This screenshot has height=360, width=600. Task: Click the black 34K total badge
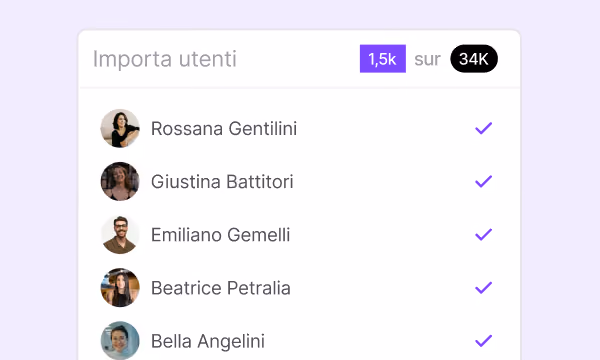tap(474, 59)
